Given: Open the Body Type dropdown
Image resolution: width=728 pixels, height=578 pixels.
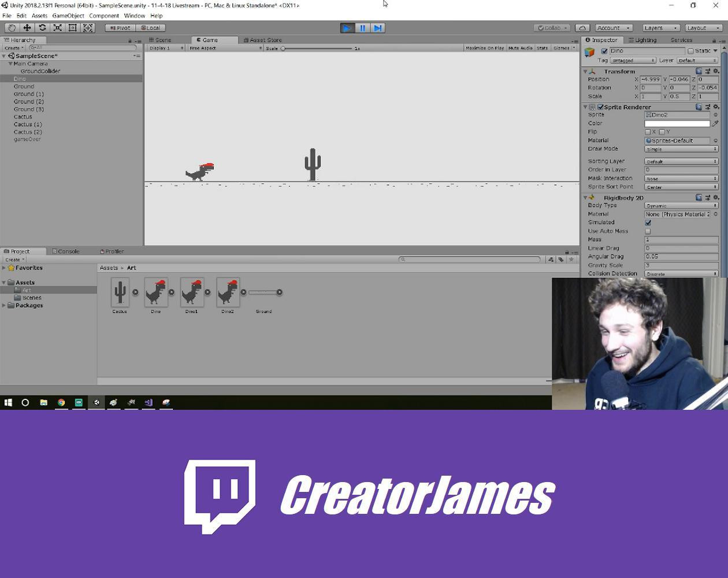Looking at the screenshot, I should pyautogui.click(x=681, y=206).
